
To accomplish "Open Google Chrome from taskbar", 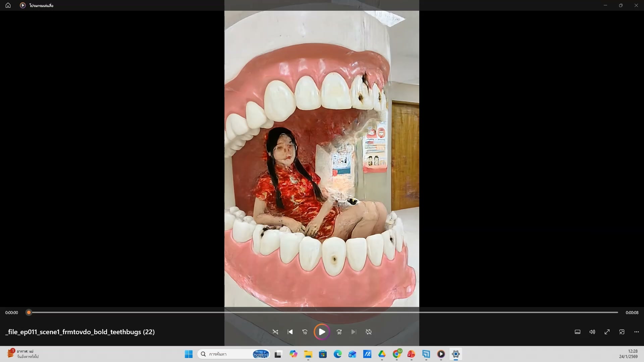I will (397, 354).
